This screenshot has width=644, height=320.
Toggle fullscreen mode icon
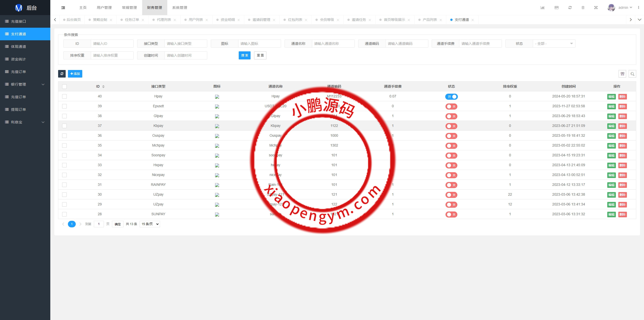tap(596, 8)
